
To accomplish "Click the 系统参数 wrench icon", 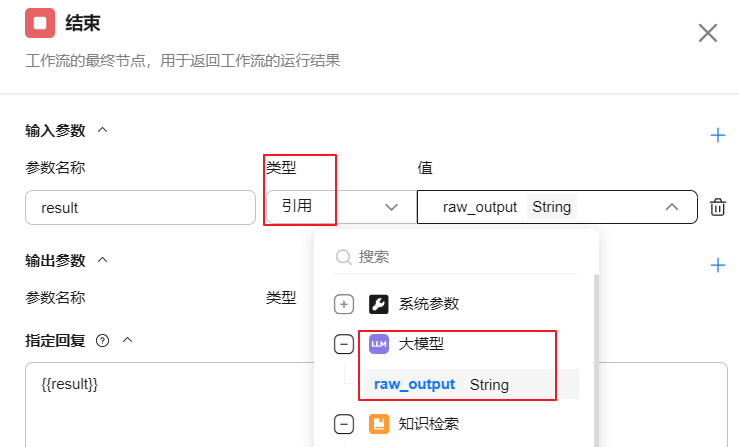I will click(379, 304).
